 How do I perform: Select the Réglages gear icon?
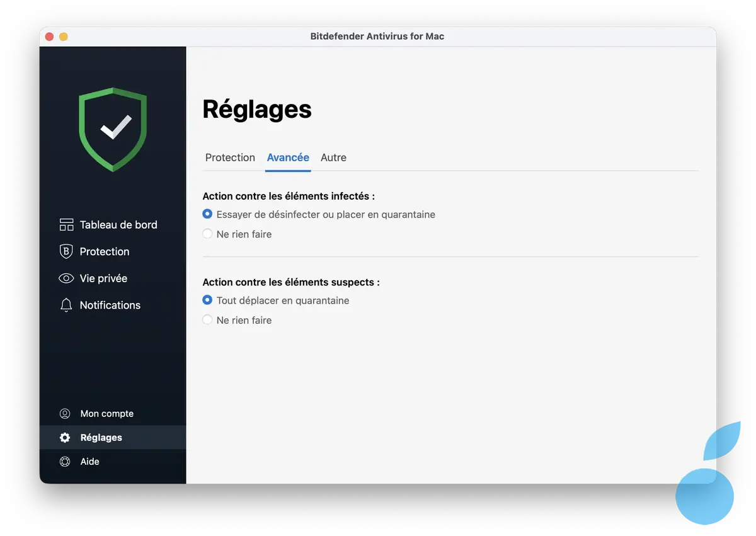coord(66,437)
